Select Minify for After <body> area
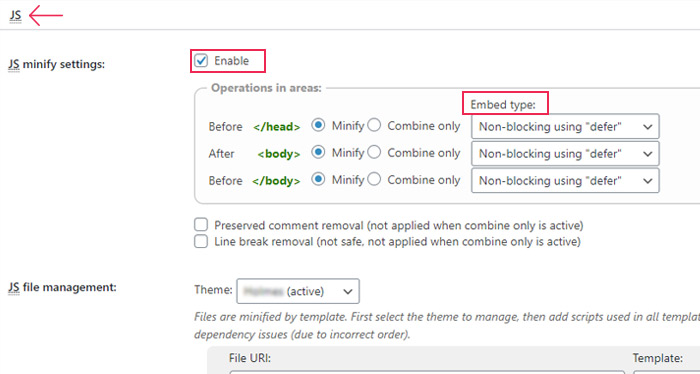 tap(318, 153)
